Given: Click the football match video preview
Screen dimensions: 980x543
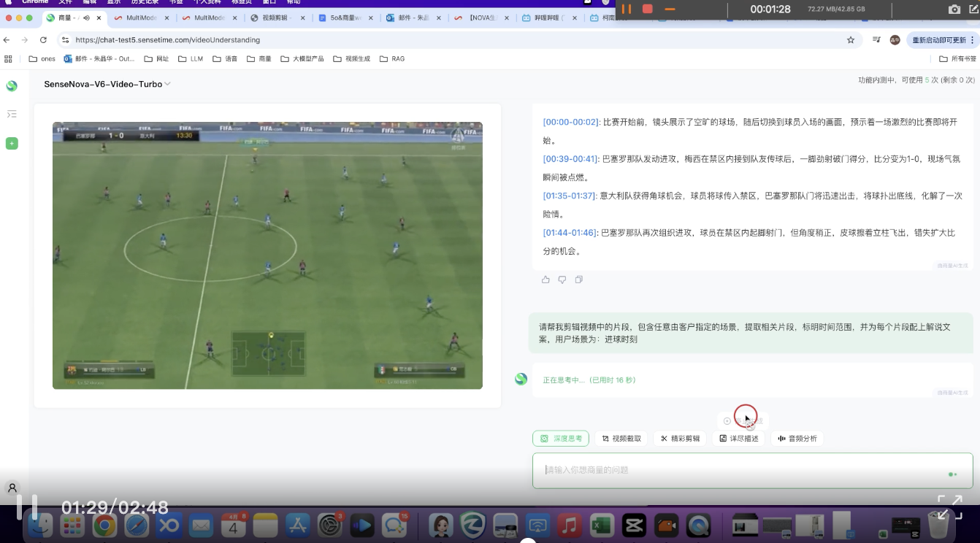Looking at the screenshot, I should point(267,255).
